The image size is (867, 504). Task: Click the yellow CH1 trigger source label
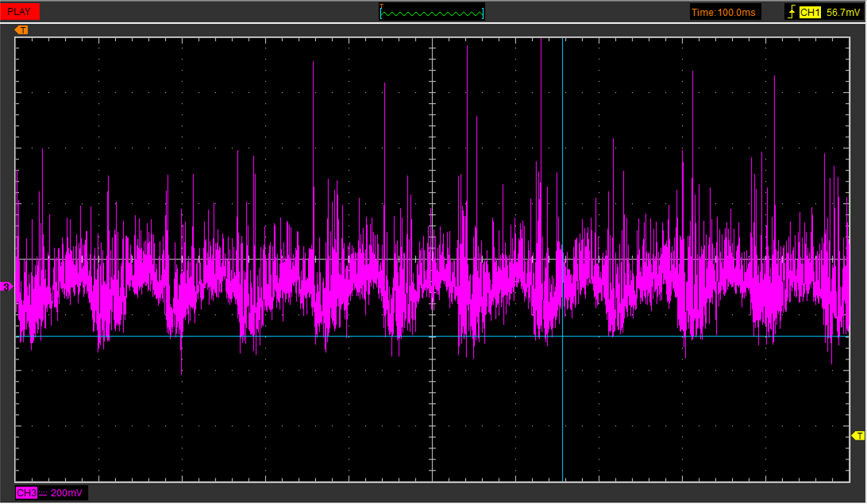coord(809,12)
